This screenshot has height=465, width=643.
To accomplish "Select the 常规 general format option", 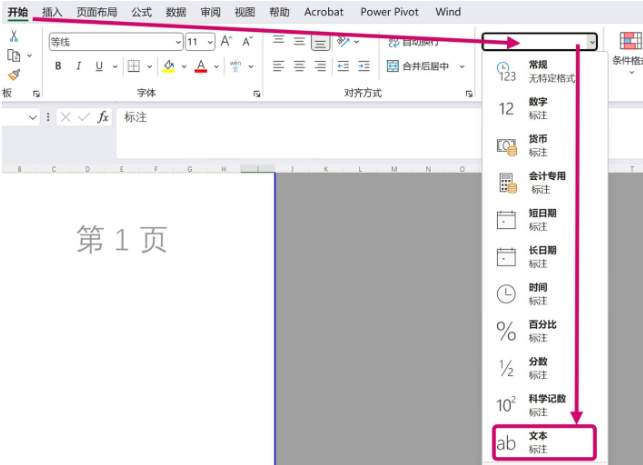I will coord(545,71).
